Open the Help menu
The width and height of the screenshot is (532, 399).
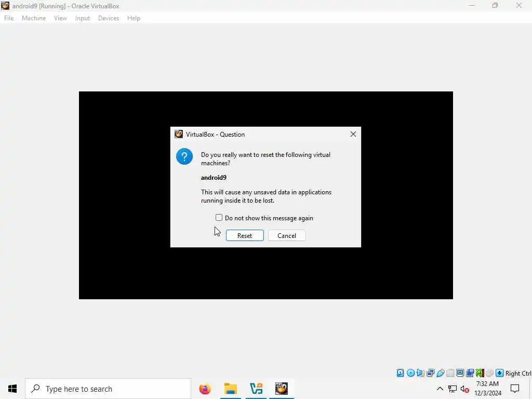[134, 18]
